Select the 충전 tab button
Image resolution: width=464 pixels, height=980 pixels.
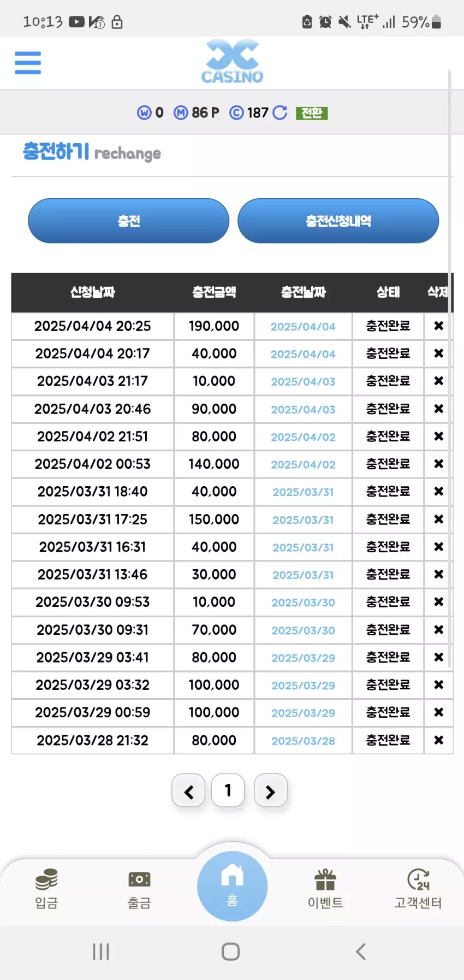pyautogui.click(x=129, y=221)
